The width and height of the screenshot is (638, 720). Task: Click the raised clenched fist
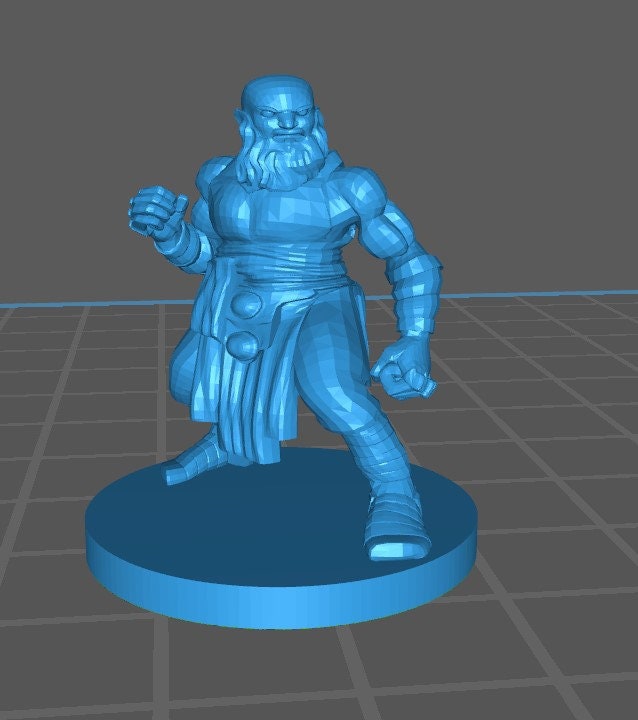(158, 207)
